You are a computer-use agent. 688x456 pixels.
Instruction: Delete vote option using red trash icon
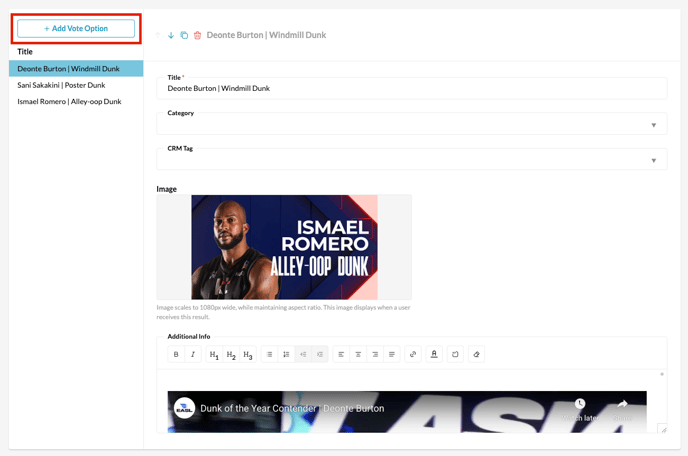pos(197,35)
